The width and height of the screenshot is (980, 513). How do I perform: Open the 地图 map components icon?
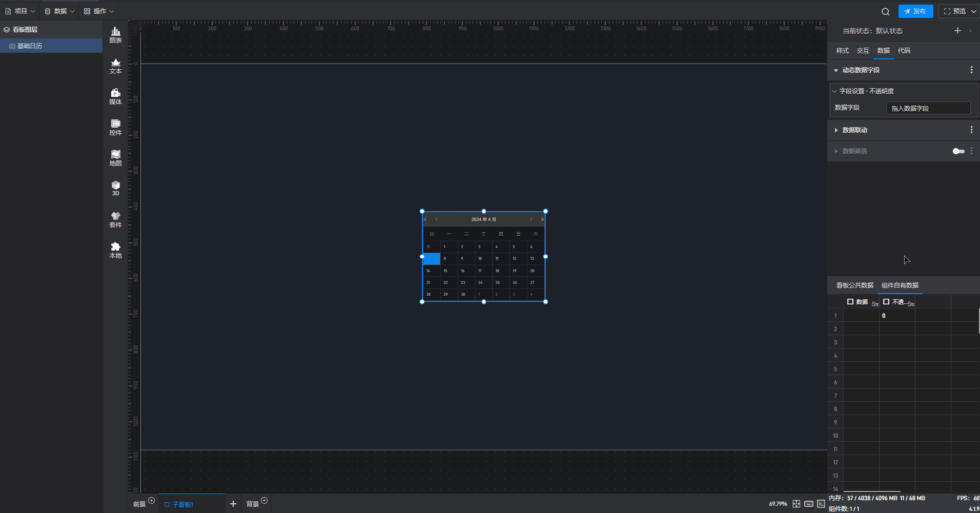[115, 158]
